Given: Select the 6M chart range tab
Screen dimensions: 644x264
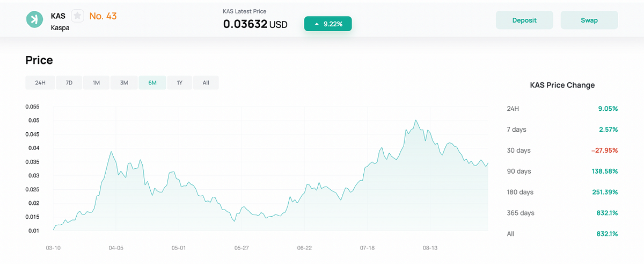Looking at the screenshot, I should point(152,83).
